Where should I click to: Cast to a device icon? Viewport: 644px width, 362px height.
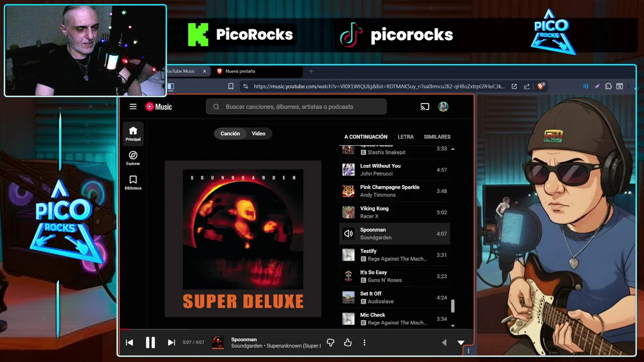425,107
